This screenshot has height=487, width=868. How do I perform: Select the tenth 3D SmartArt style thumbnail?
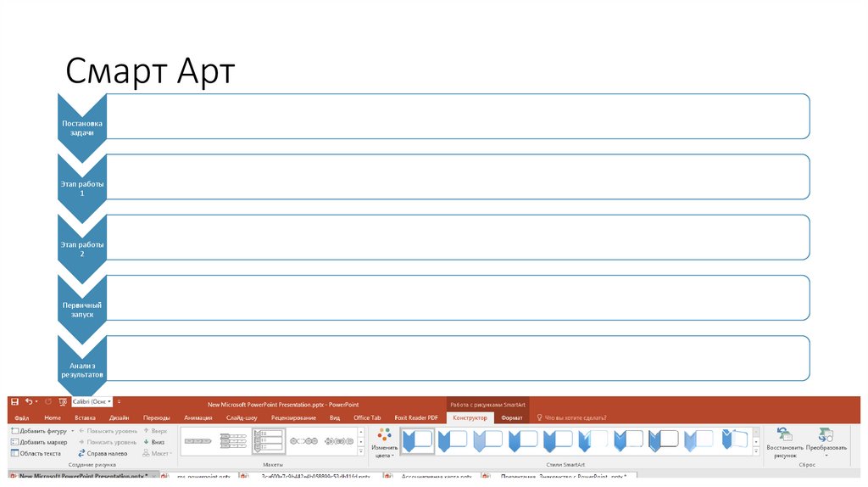click(734, 441)
